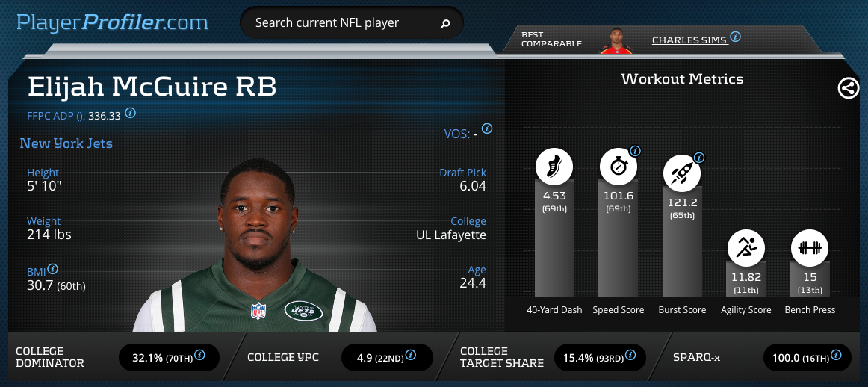Click the Weight 214 lbs value
868x387 pixels.
pos(49,235)
